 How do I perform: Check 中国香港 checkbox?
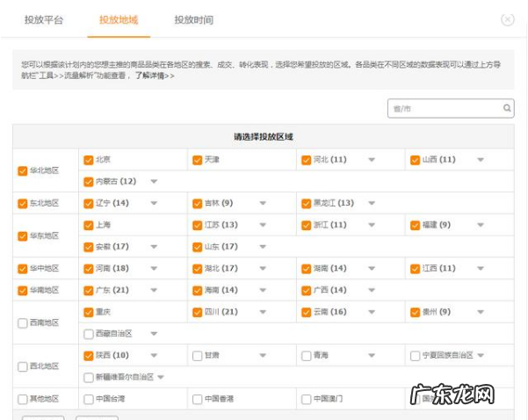[x=198, y=399]
